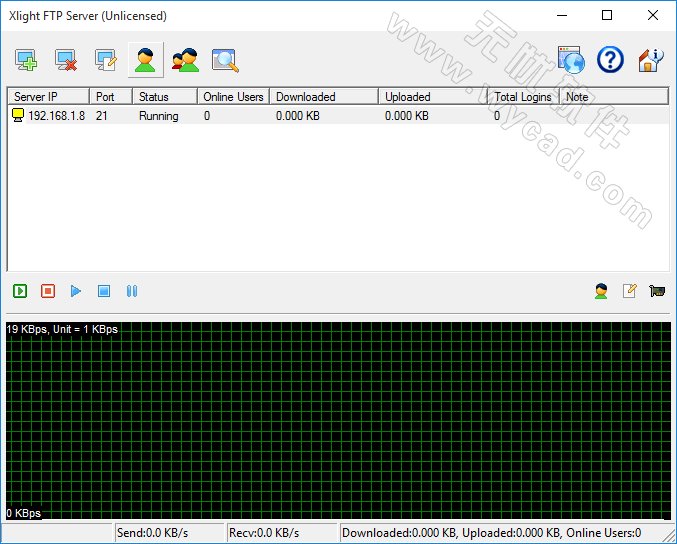
Task: Open the single user list icon
Action: [x=146, y=60]
